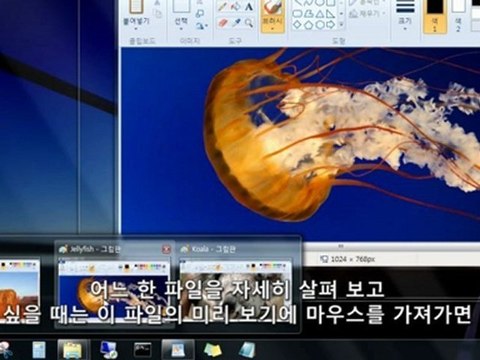Choose the diamond shape

(298, 25)
